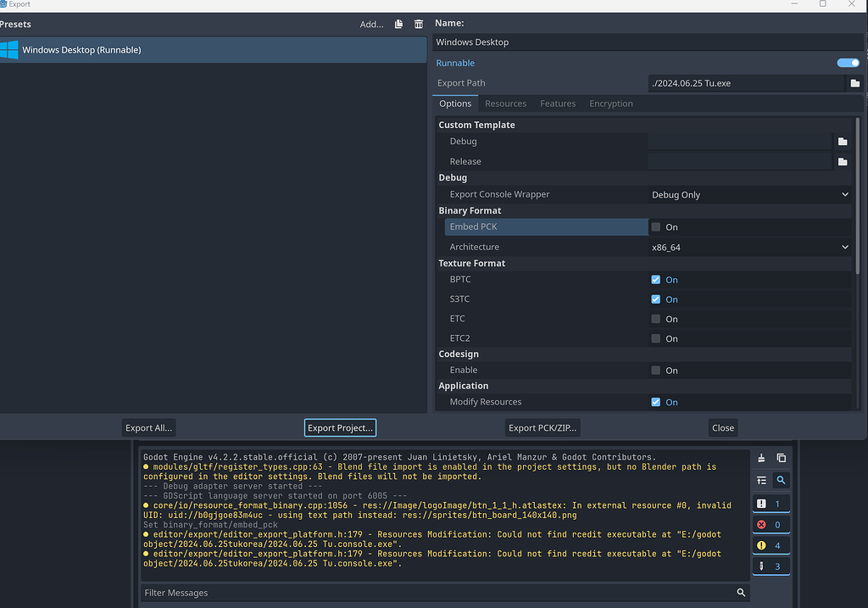Copy the output log text
868x608 pixels.
coord(781,458)
